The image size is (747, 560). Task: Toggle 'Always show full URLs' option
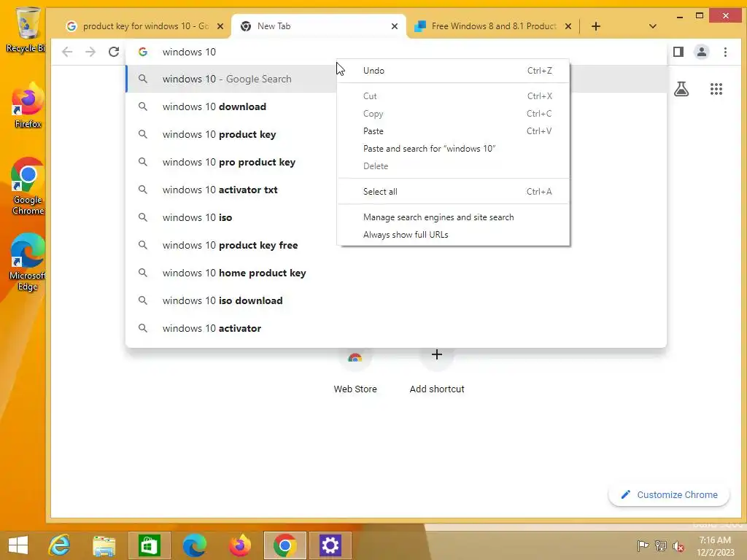tap(453, 234)
